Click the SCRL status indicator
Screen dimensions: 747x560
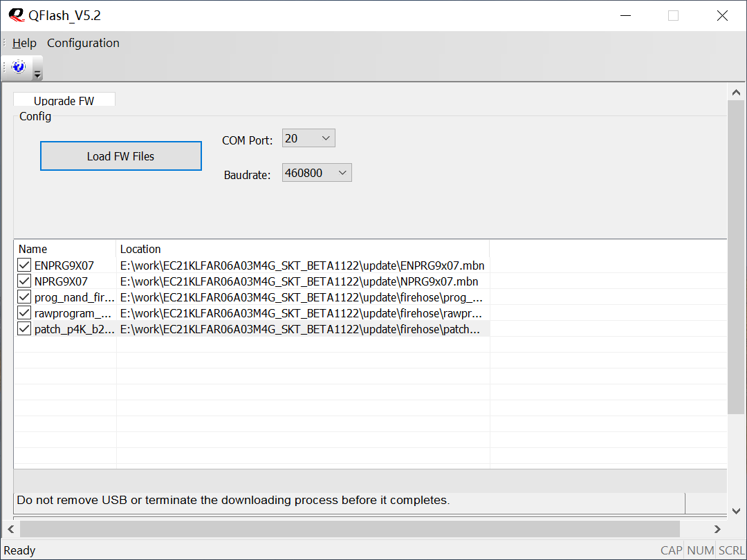731,550
